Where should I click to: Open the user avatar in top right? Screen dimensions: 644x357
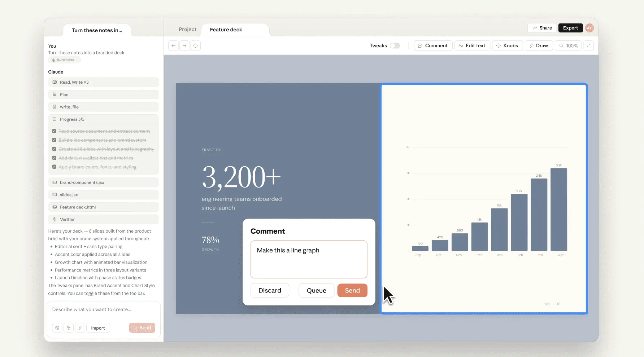pyautogui.click(x=589, y=28)
